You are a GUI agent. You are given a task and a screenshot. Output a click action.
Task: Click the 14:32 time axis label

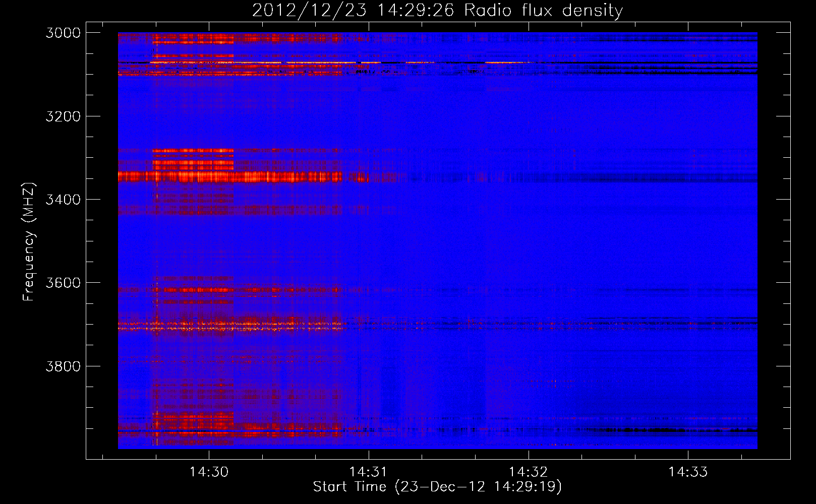(528, 472)
